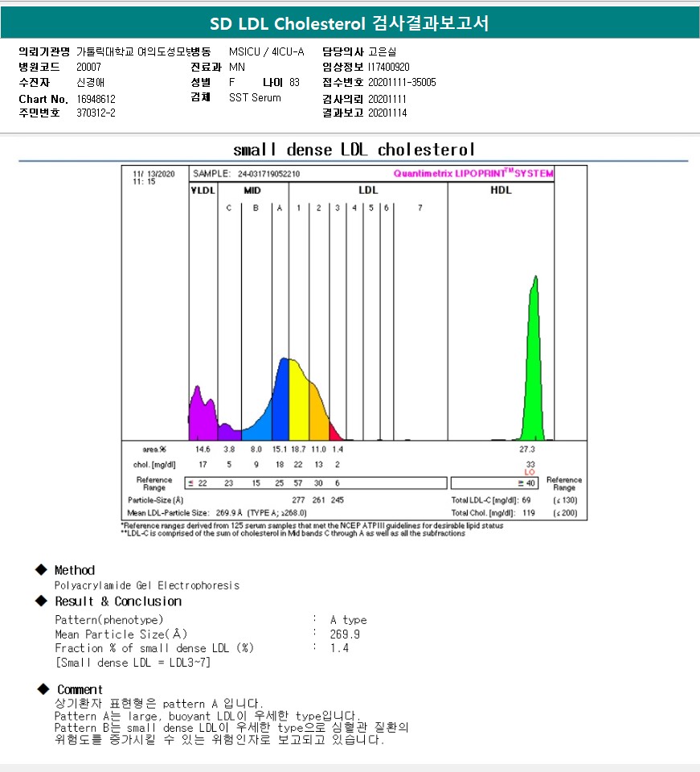Viewport: 700px width, 772px height.
Task: Click the MID column header
Action: coord(252,191)
